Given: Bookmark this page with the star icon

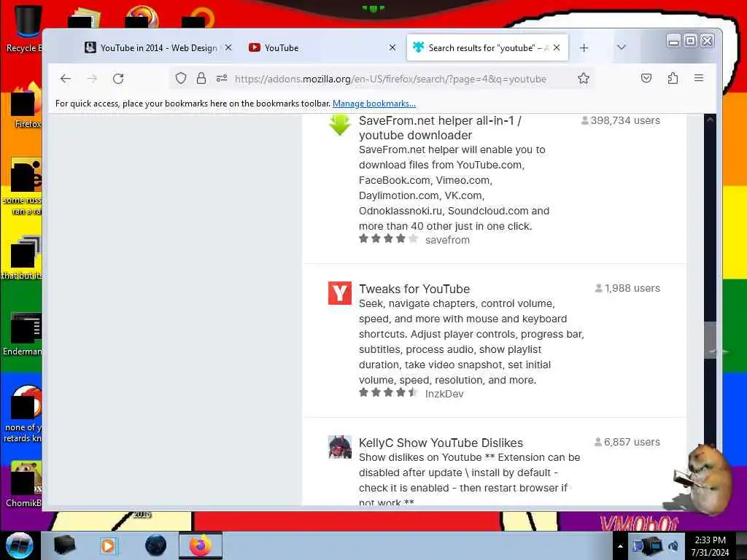Looking at the screenshot, I should pos(583,78).
